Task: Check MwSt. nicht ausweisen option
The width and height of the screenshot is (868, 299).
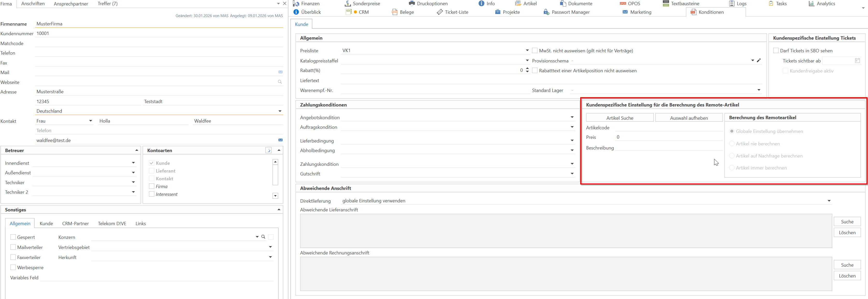Action: 535,51
